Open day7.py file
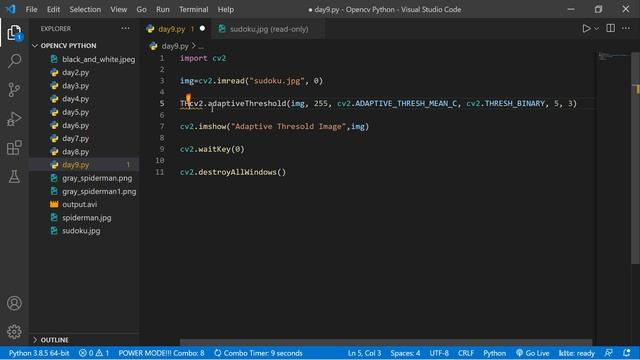 (76, 138)
